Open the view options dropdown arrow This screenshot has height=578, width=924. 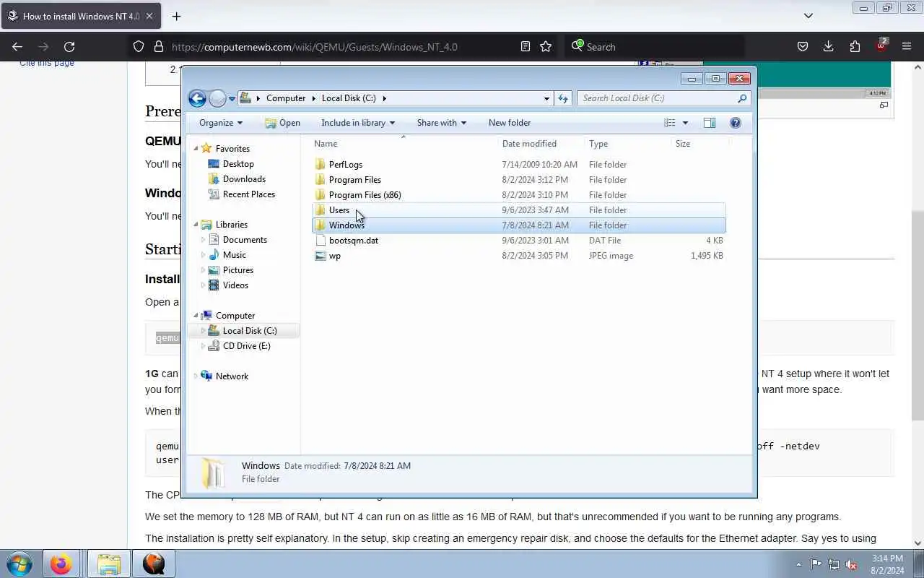(x=685, y=123)
